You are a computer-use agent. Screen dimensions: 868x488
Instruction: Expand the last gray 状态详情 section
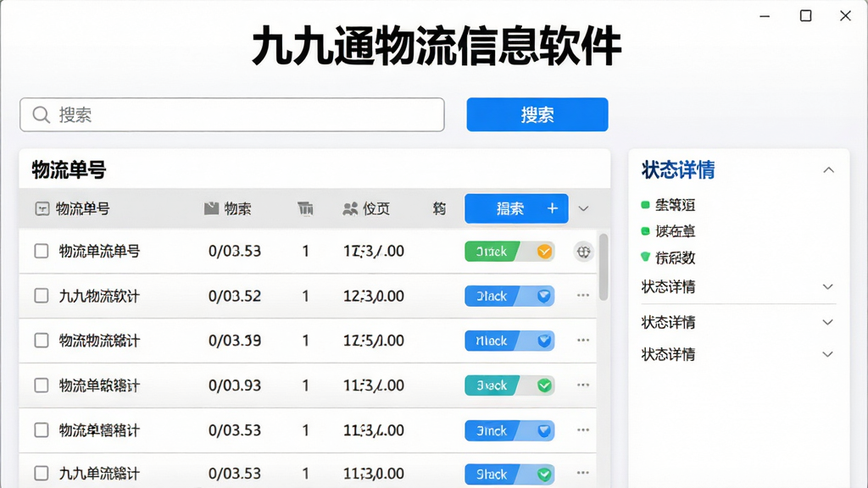coord(827,354)
